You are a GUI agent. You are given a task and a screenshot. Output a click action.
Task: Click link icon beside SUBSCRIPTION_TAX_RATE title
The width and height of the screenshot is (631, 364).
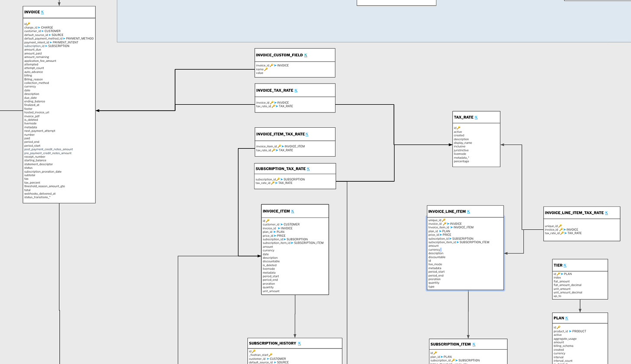[x=309, y=169]
